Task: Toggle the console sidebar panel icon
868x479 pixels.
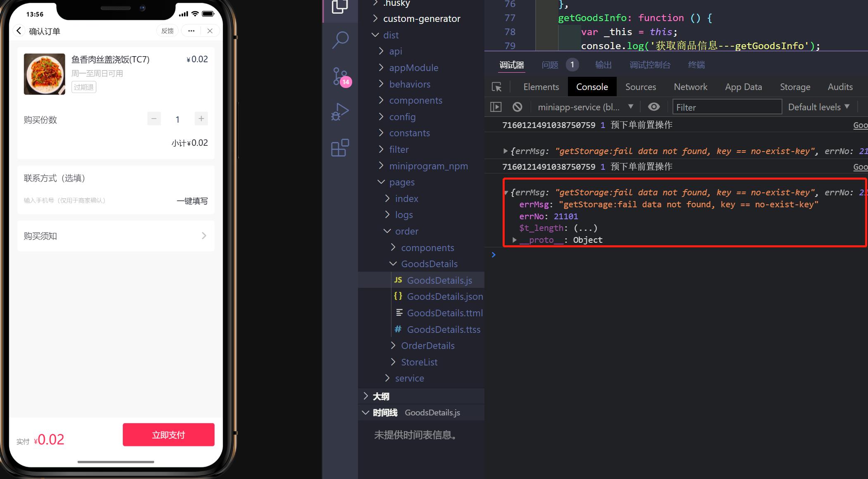Action: [496, 107]
